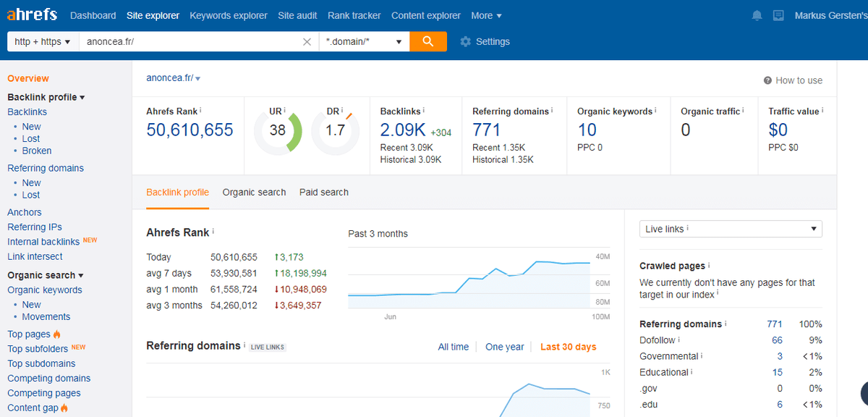Open Referring IPs report

click(x=35, y=227)
